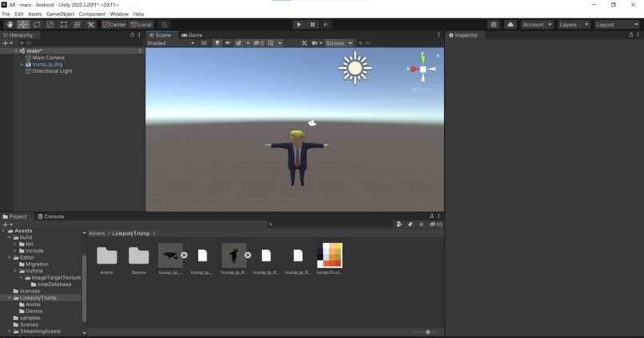644x338 pixels.
Task: Open the GameObject menu
Action: 61,14
